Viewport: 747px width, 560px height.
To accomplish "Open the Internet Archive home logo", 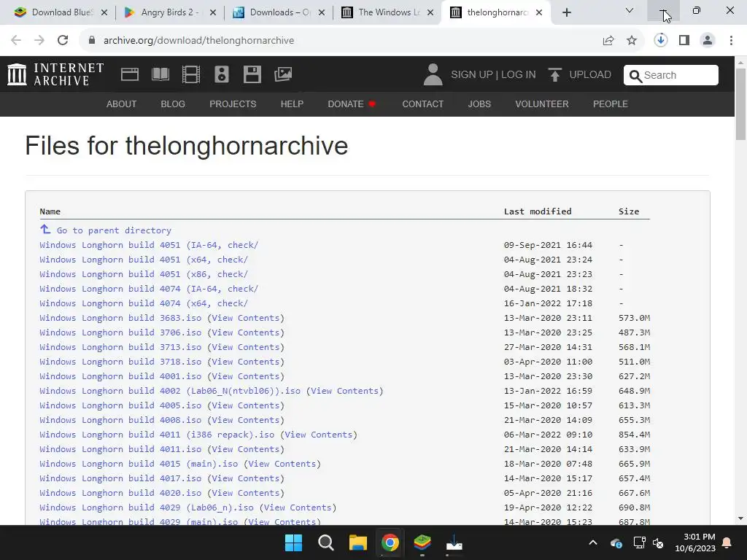I will pos(55,74).
